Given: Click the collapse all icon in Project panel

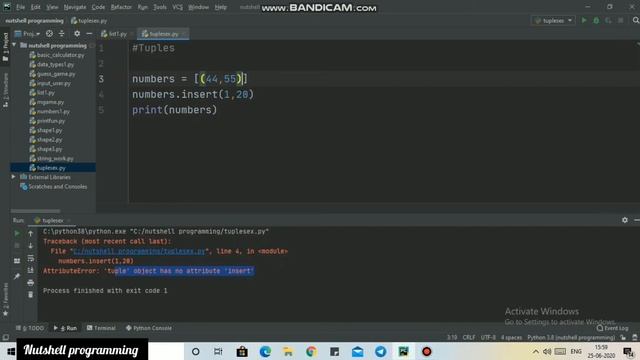Looking at the screenshot, I should pyautogui.click(x=62, y=33).
